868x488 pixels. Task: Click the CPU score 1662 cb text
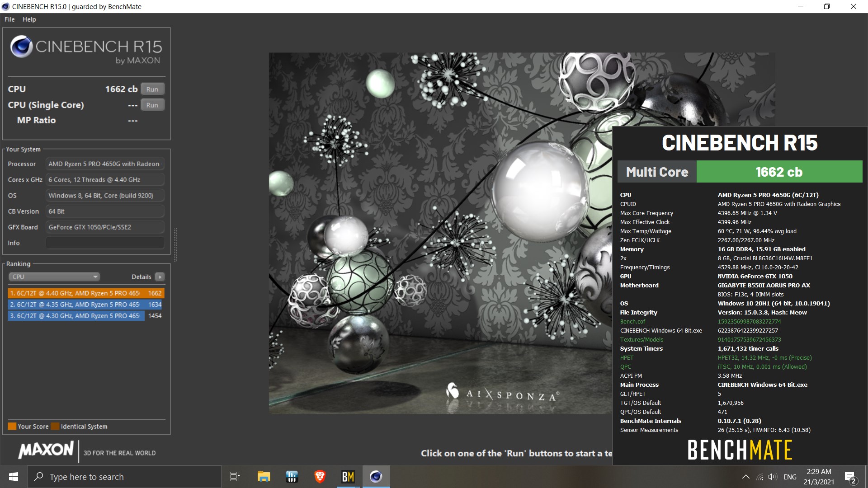coord(121,89)
